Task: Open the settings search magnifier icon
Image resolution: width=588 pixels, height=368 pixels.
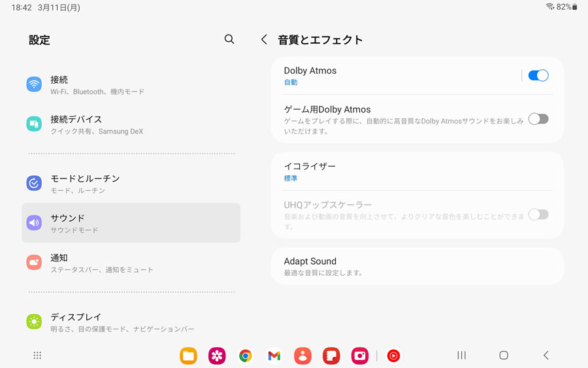Action: (229, 39)
